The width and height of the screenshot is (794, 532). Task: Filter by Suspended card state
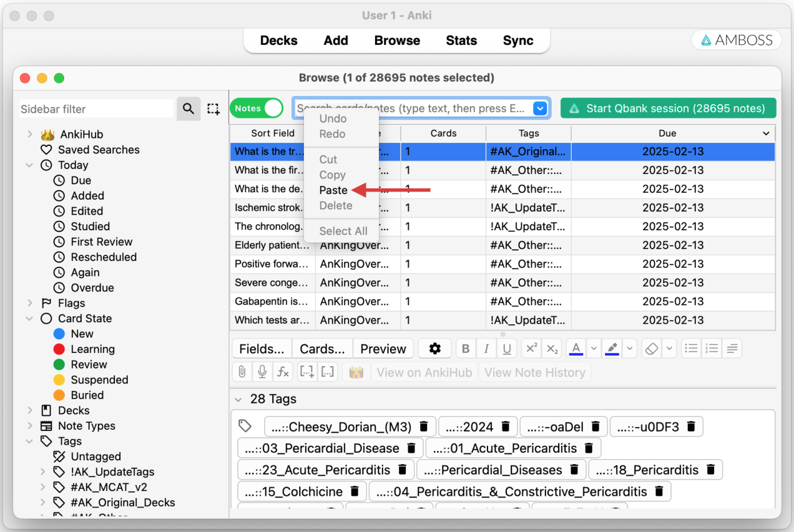[x=91, y=380]
